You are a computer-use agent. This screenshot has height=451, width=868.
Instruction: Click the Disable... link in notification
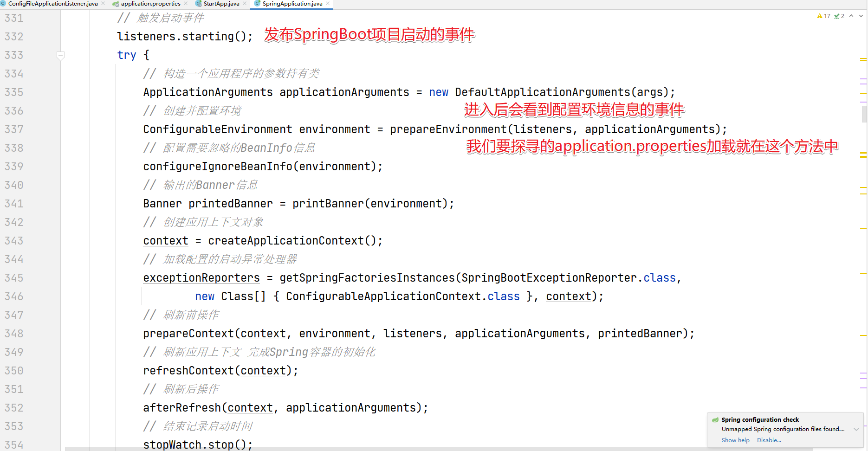coord(769,440)
